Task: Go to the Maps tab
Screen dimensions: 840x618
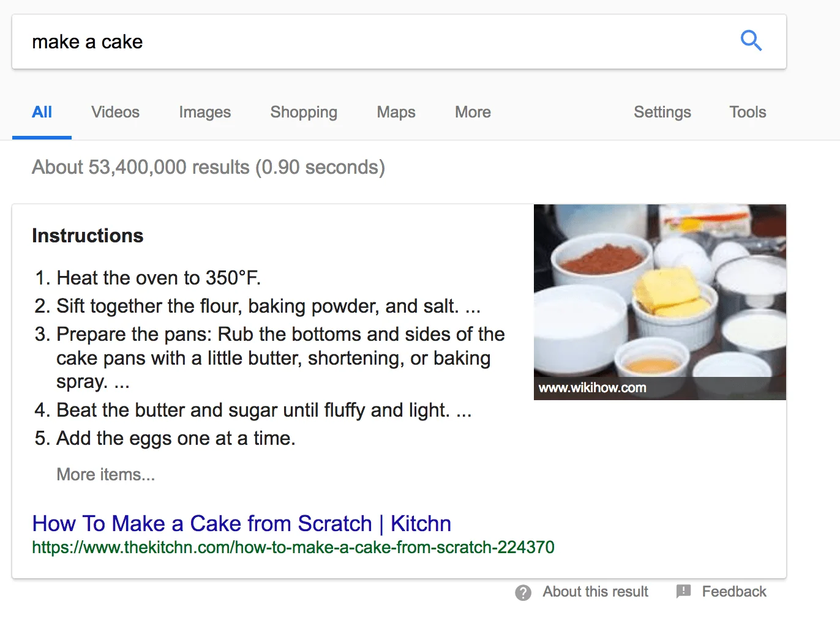Action: (x=396, y=113)
